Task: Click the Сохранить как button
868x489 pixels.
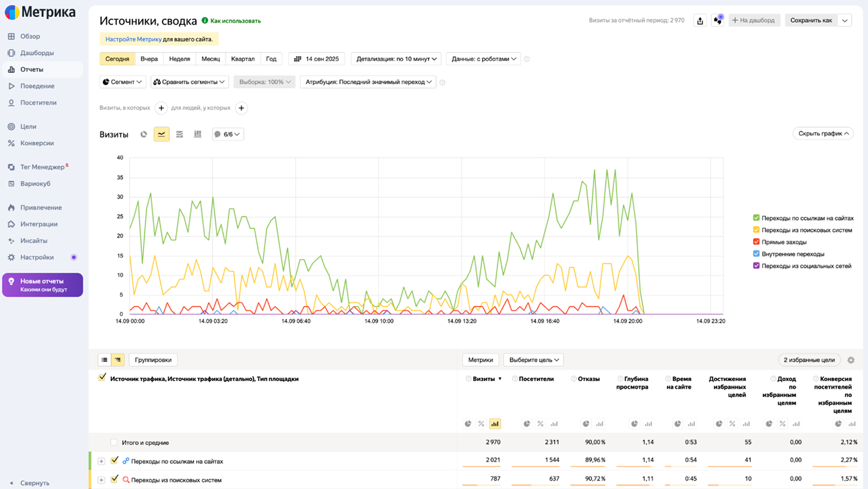Action: pyautogui.click(x=811, y=21)
